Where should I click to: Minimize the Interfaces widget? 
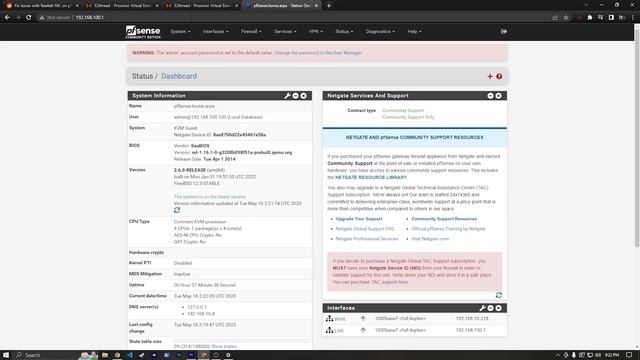[x=491, y=308]
